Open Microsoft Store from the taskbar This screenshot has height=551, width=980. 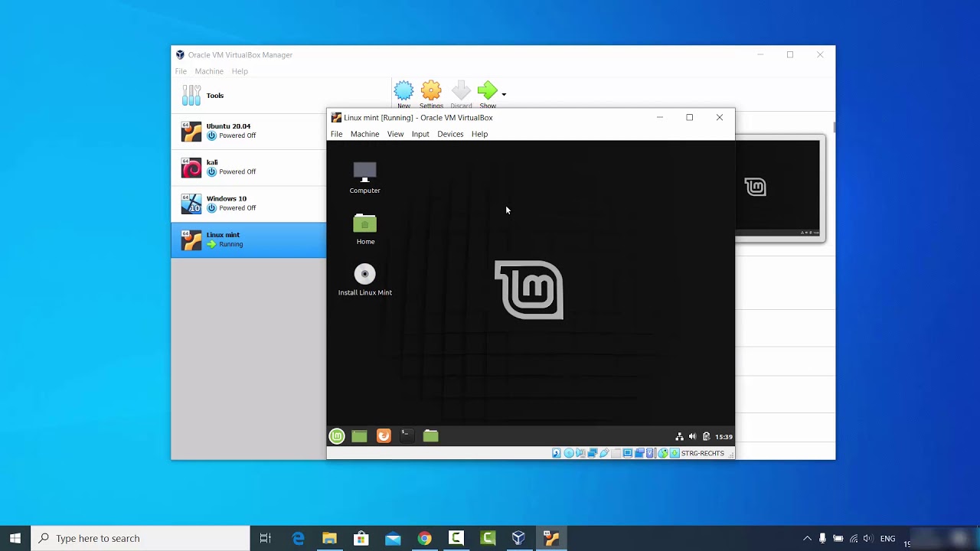(x=361, y=538)
